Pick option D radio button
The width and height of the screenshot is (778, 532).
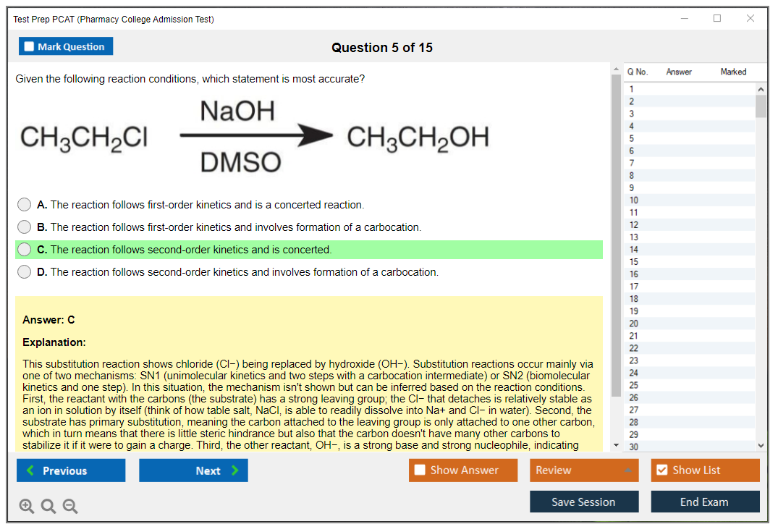pyautogui.click(x=25, y=272)
